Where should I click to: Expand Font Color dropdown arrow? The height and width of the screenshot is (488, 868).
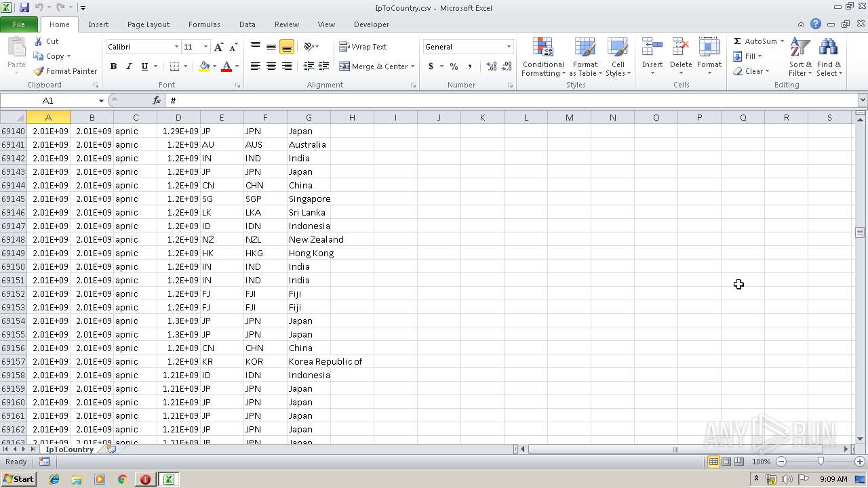pyautogui.click(x=237, y=66)
